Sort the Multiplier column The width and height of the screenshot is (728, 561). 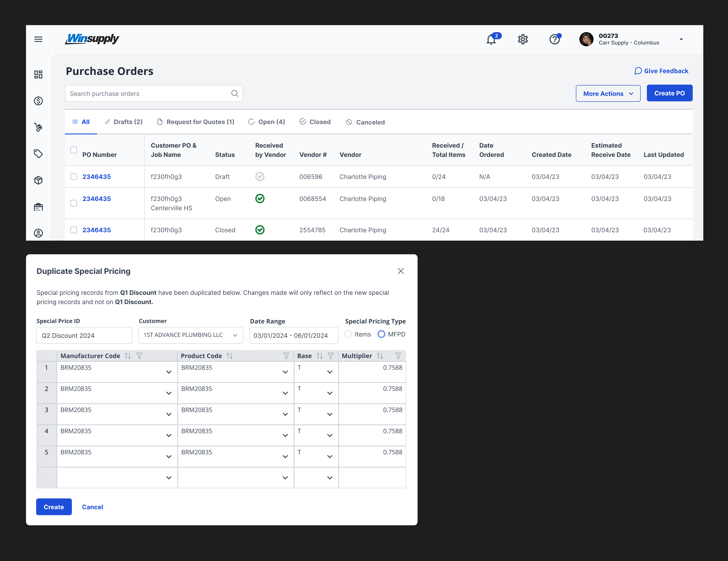pos(380,356)
